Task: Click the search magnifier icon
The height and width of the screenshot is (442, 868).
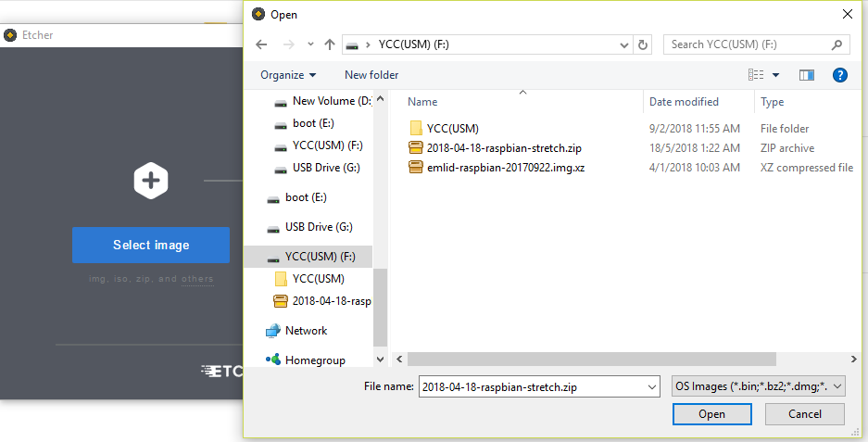Action: click(x=837, y=44)
